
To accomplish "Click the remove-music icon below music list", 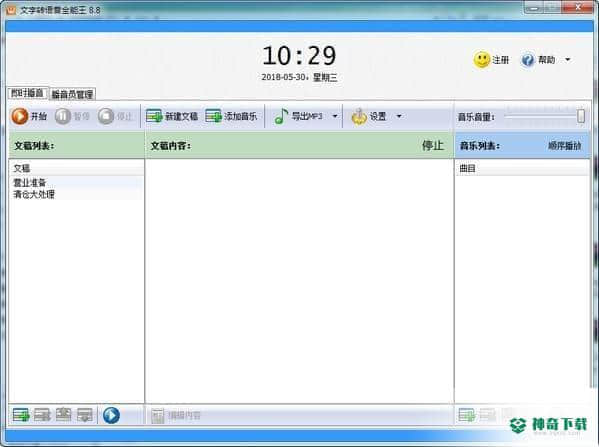I will point(487,415).
